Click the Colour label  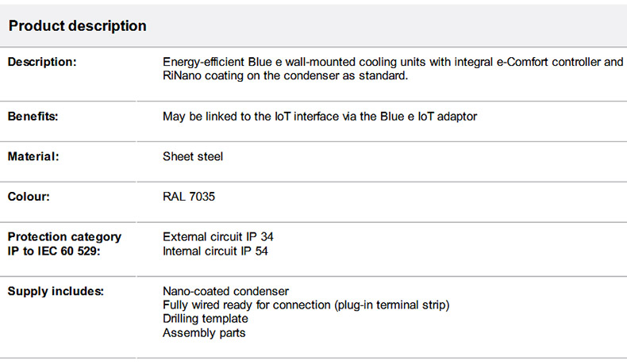click(29, 196)
